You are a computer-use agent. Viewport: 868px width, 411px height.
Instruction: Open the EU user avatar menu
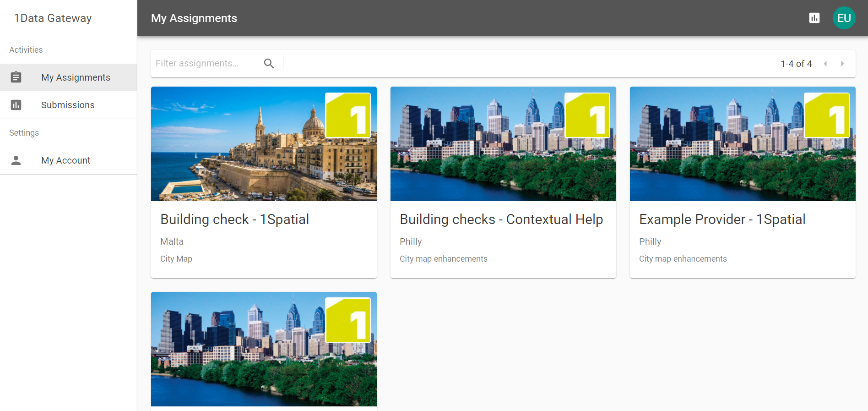pyautogui.click(x=843, y=18)
